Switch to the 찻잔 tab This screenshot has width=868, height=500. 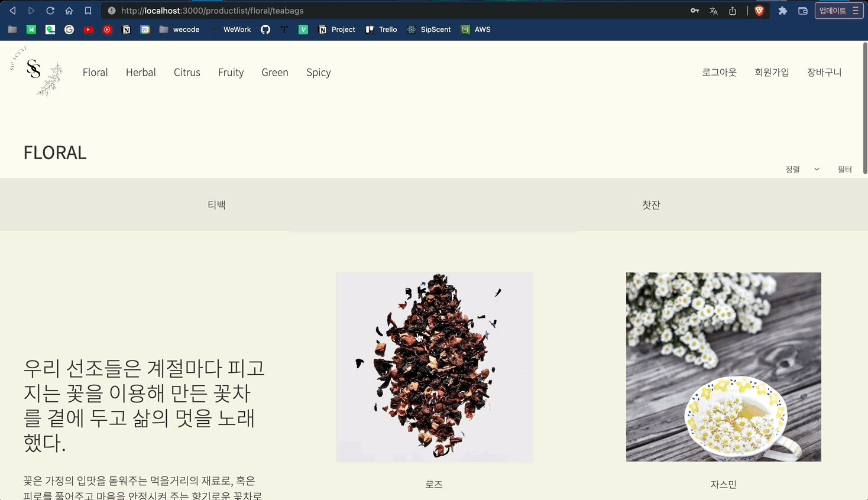(651, 204)
